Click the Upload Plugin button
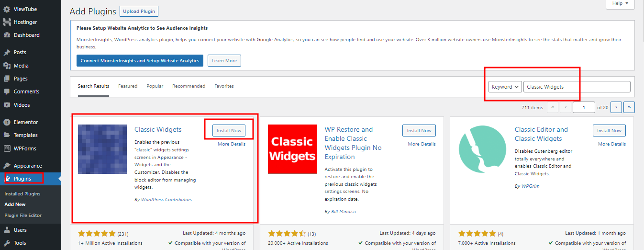644x250 pixels. pos(138,11)
